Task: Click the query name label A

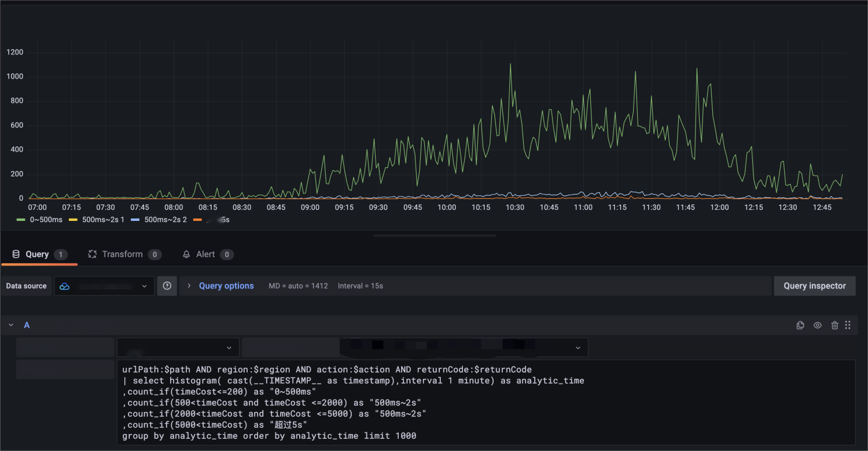Action: point(27,326)
